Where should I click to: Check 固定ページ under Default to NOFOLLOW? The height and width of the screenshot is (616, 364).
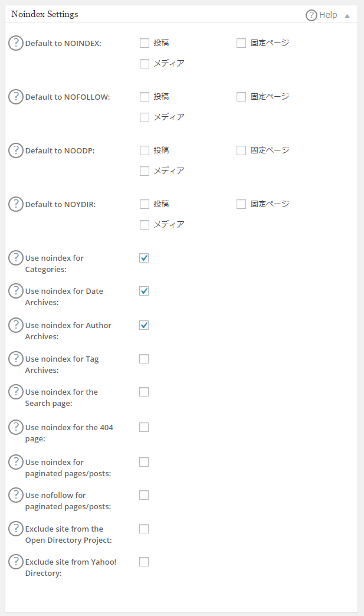[241, 97]
